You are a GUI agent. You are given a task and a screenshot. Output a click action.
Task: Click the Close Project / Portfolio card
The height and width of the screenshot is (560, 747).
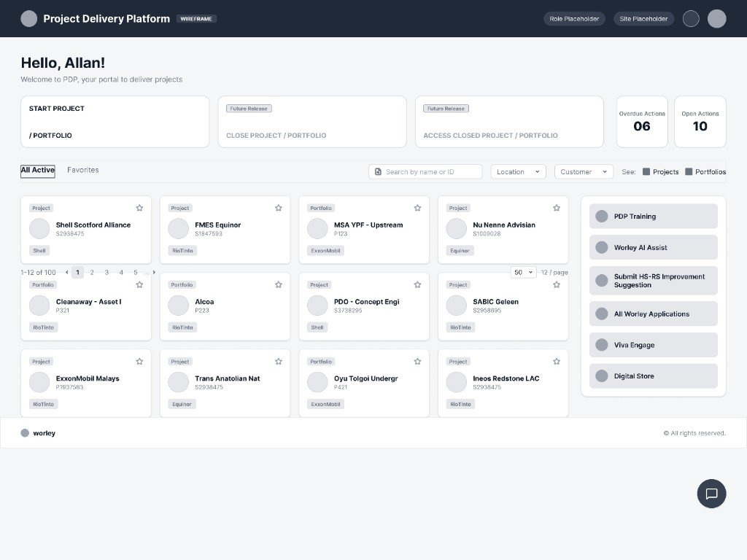click(312, 122)
